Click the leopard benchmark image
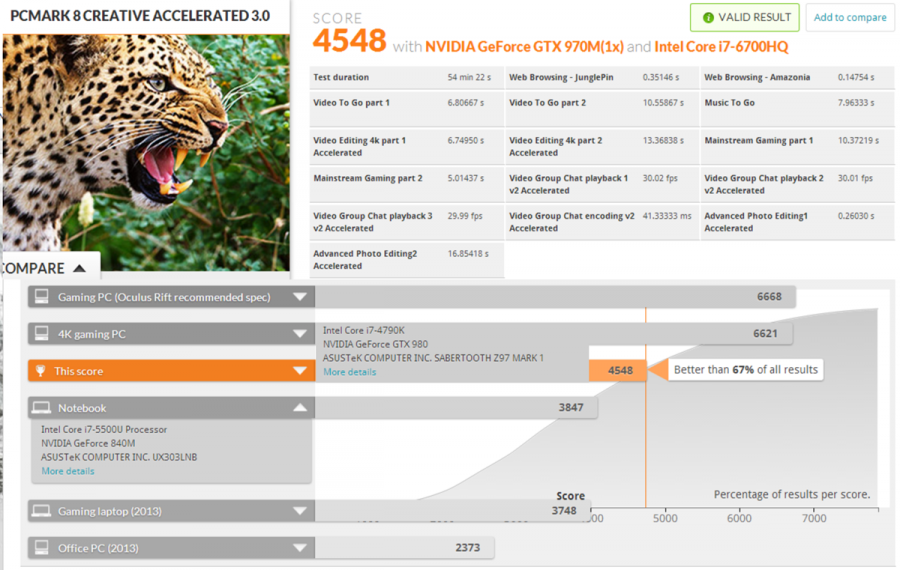Screen dimensions: 900x570 (146, 152)
